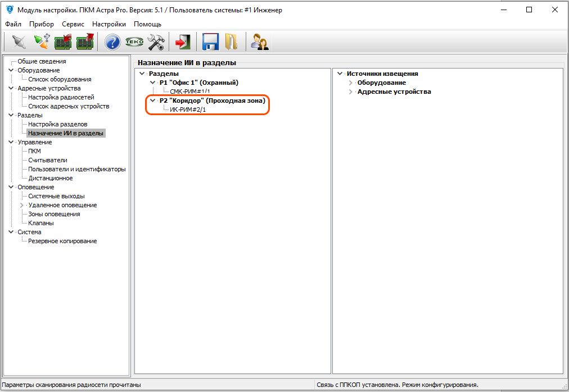Open help with the blue question mark icon

pyautogui.click(x=113, y=42)
